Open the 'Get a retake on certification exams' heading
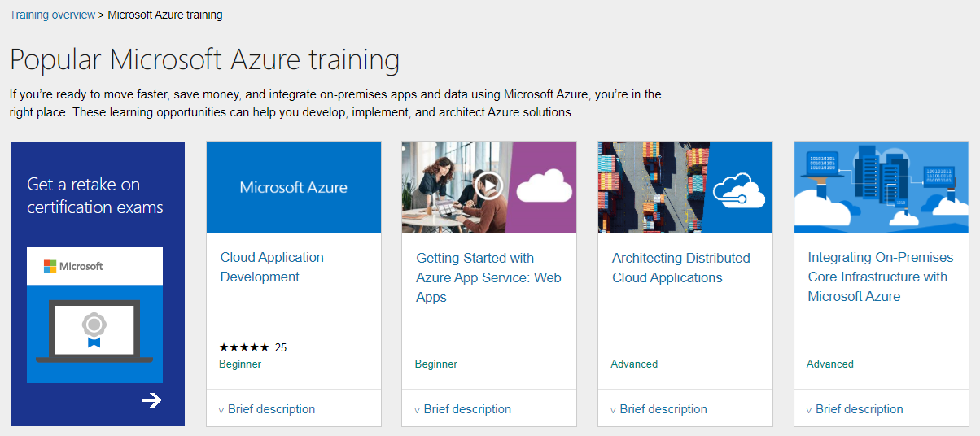 click(95, 196)
